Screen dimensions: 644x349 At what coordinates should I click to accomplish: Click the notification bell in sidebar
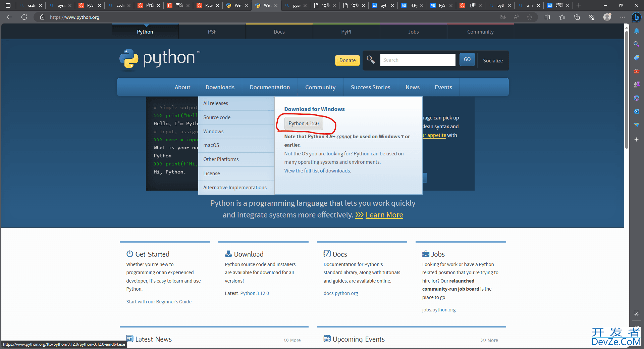coord(636,31)
